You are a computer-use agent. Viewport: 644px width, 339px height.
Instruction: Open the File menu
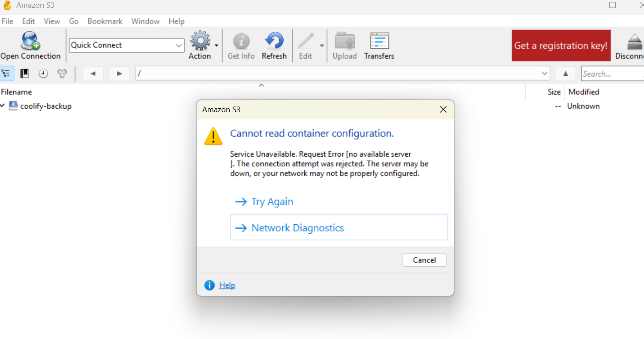[x=7, y=21]
